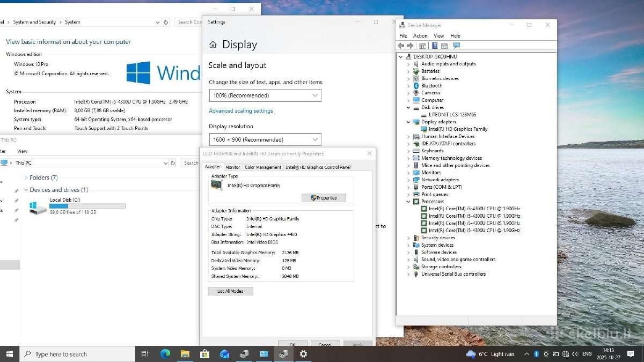Screen dimensions: 644x362
Task: Click the Home icon in Settings window
Action: coord(213,45)
